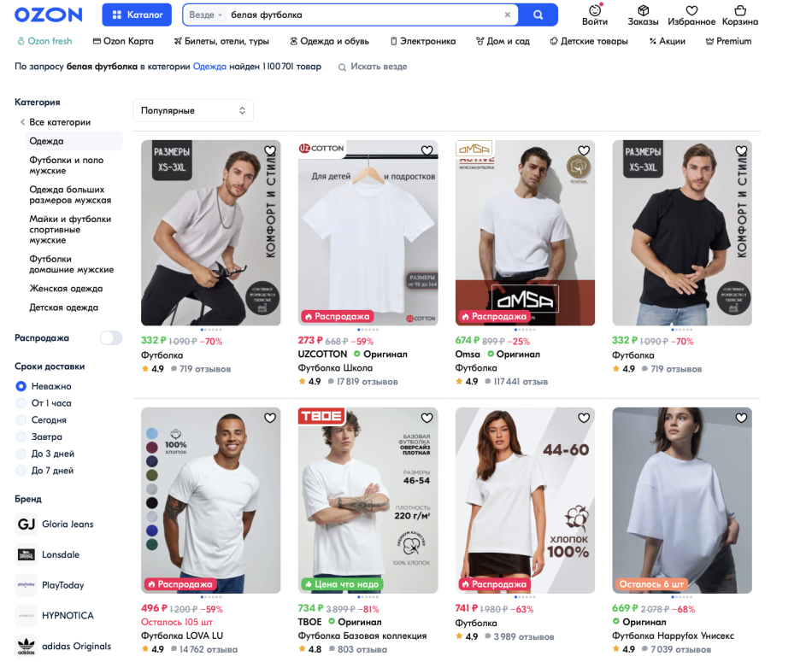This screenshot has width=812, height=662.
Task: Open the Футболка Базовая коллекция title
Action: (362, 636)
